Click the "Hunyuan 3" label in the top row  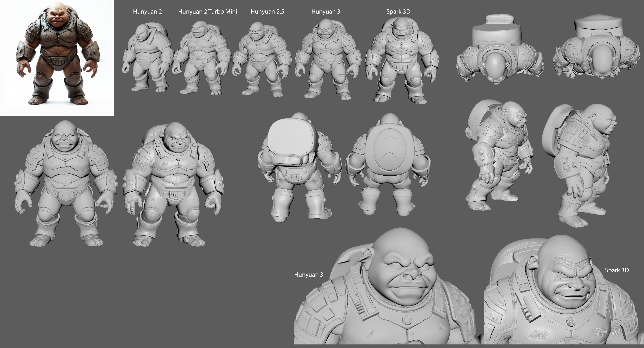325,11
